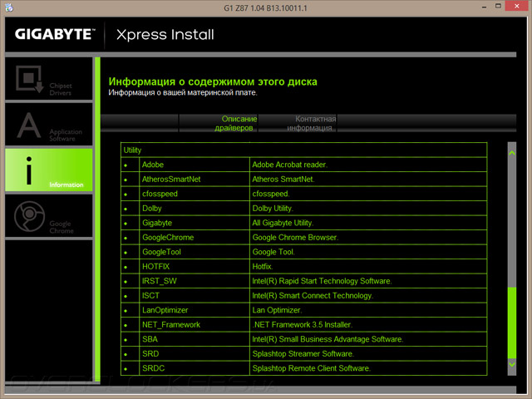Click the 'Google Chrome Browser.' description
This screenshot has height=399, width=532.
click(295, 238)
